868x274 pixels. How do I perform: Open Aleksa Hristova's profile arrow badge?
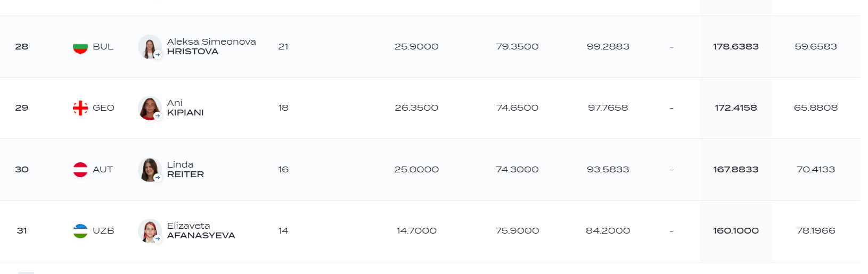click(158, 54)
